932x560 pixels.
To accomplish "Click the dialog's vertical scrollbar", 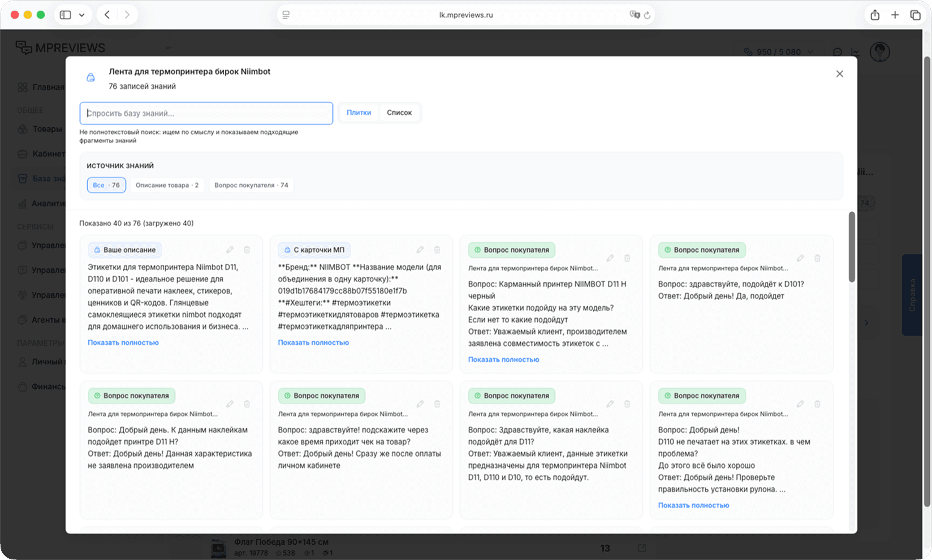I will [x=852, y=247].
